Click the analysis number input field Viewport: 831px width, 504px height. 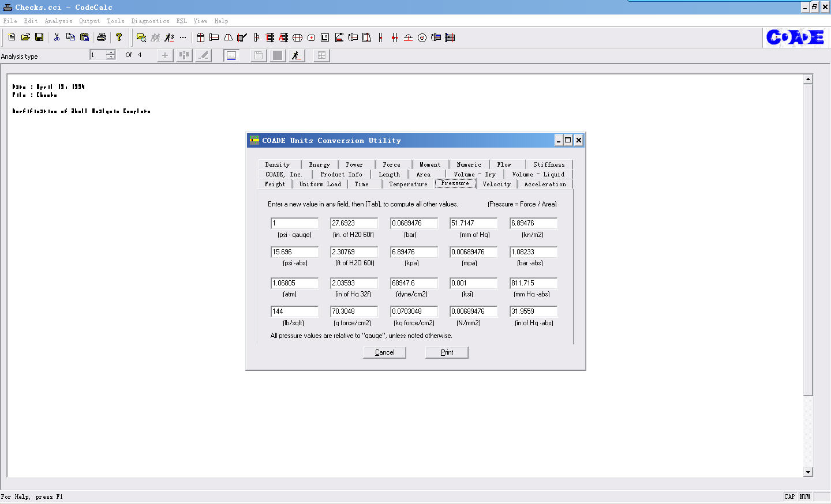[98, 55]
